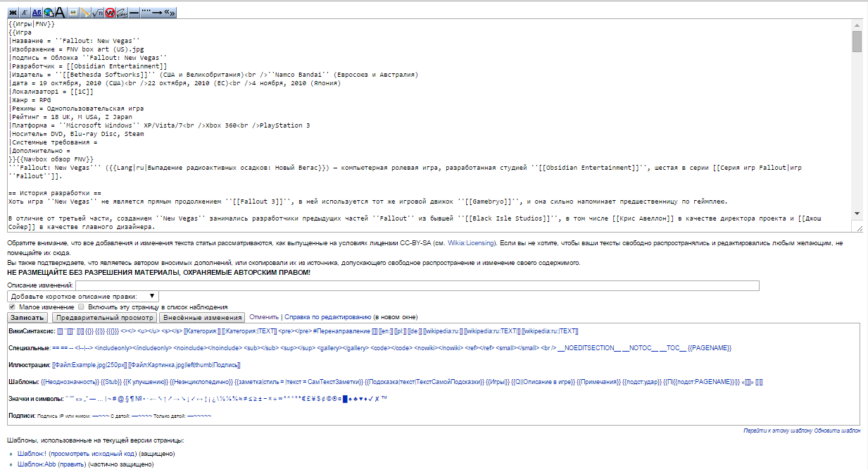Apply italic text with the K icon

25,12
